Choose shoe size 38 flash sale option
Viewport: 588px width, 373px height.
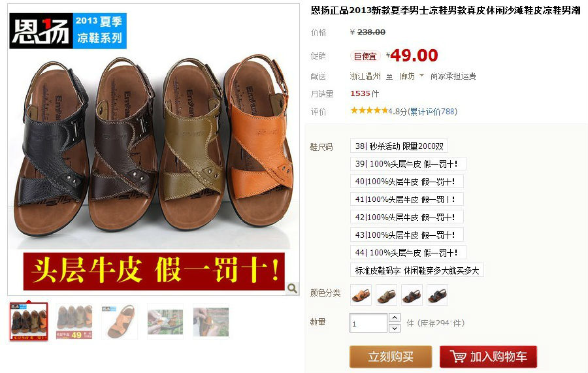[399, 146]
